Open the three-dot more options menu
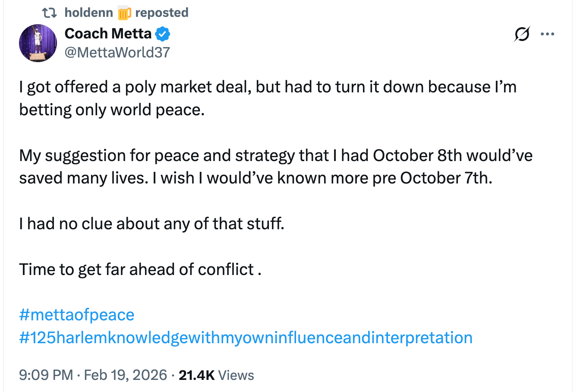This screenshot has height=392, width=574. pos(547,34)
